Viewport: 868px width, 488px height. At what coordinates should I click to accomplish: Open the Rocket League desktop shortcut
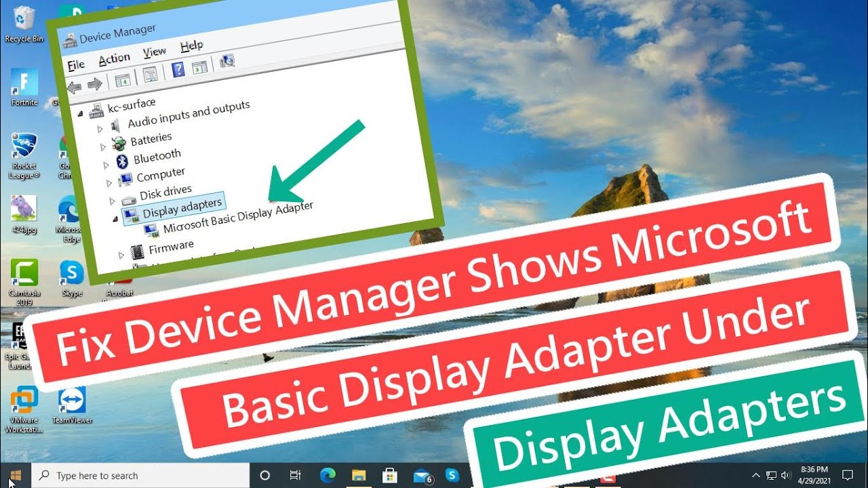point(24,155)
